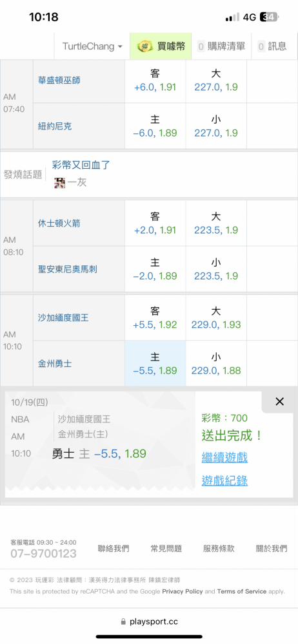Image resolution: width=298 pixels, height=644 pixels.
Task: Click 聯絡我們 in the footer
Action: [113, 548]
